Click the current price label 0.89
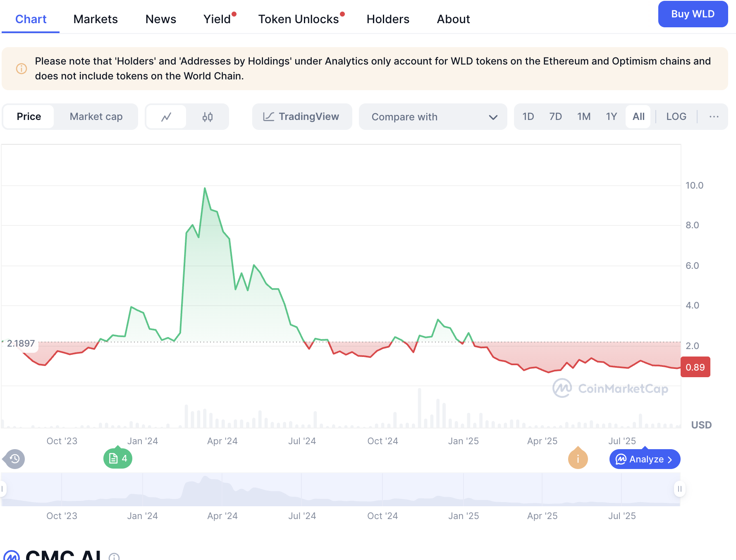 [x=695, y=367]
